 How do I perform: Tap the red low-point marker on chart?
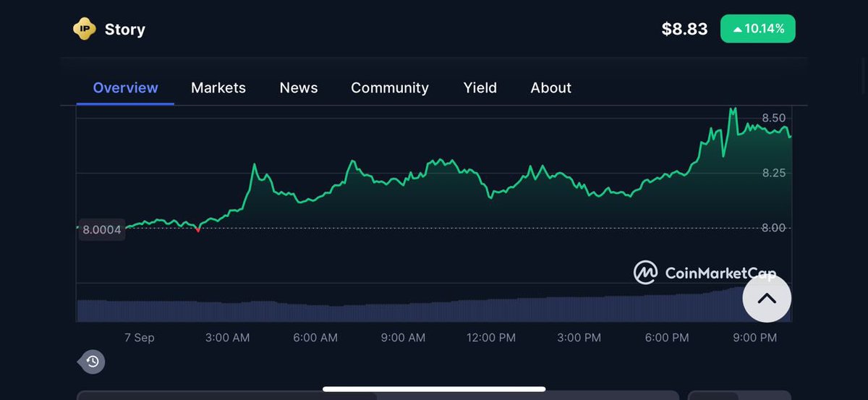(198, 229)
